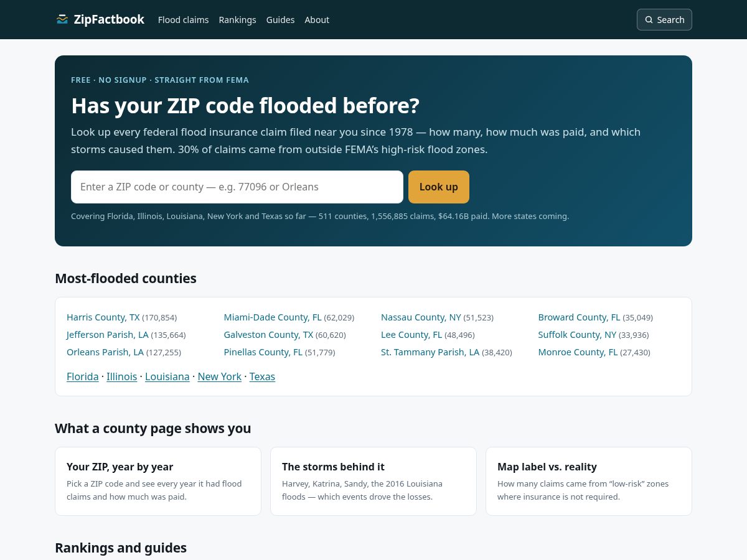747x560 pixels.
Task: Open Pinellas County, FL link
Action: (263, 352)
